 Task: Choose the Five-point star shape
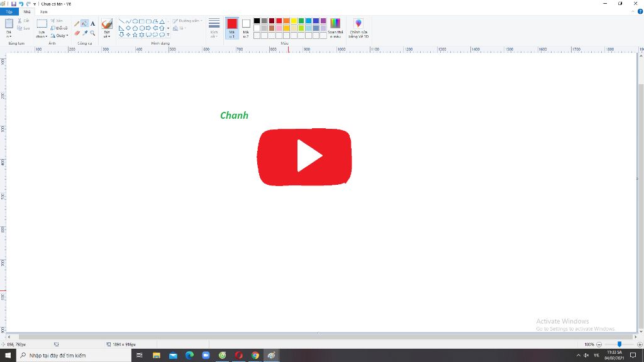click(135, 35)
